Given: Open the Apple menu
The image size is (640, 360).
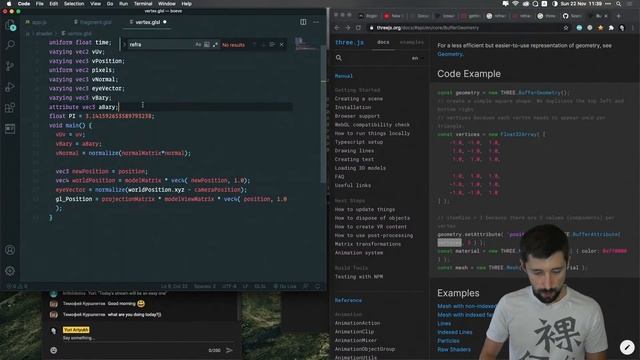Looking at the screenshot, I should tap(9, 4).
